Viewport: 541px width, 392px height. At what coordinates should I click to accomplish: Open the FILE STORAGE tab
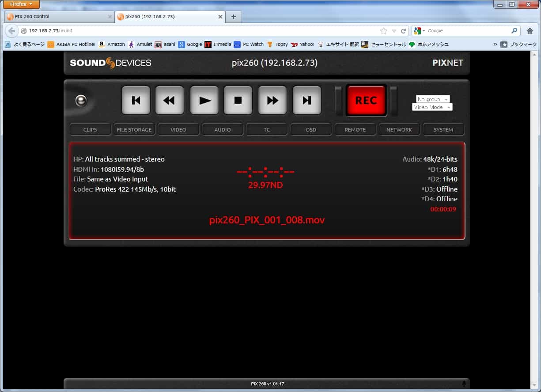click(x=134, y=130)
